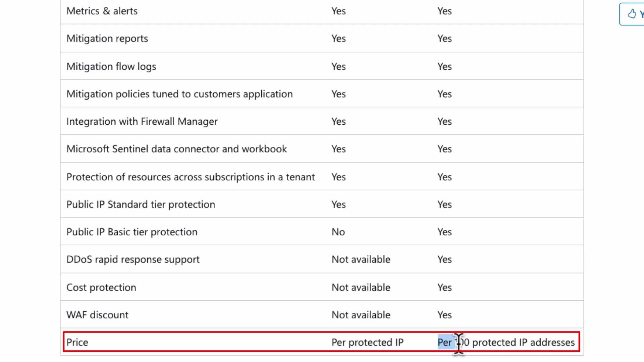The image size is (644, 362).
Task: Select the Public IP Standard tier protection label
Action: coord(141,204)
